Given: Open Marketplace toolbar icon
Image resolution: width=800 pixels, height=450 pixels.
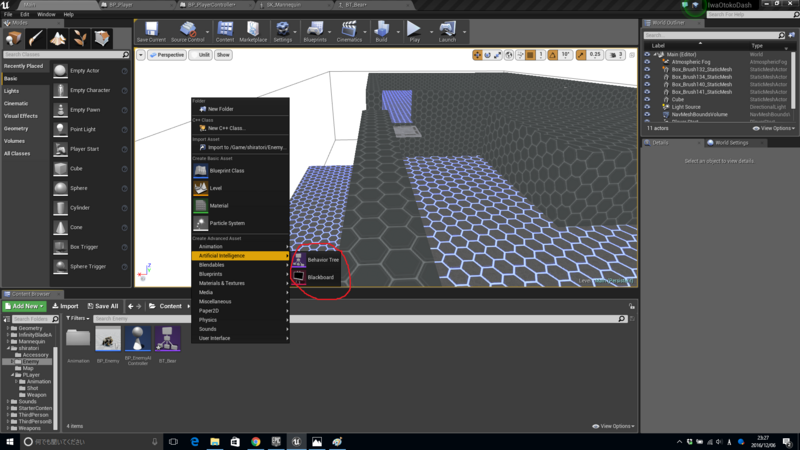Looking at the screenshot, I should pyautogui.click(x=253, y=32).
